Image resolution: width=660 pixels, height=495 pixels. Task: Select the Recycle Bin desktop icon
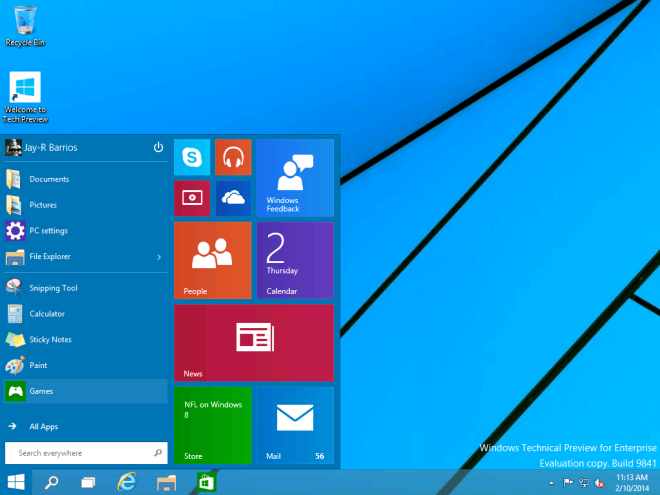coord(25,26)
